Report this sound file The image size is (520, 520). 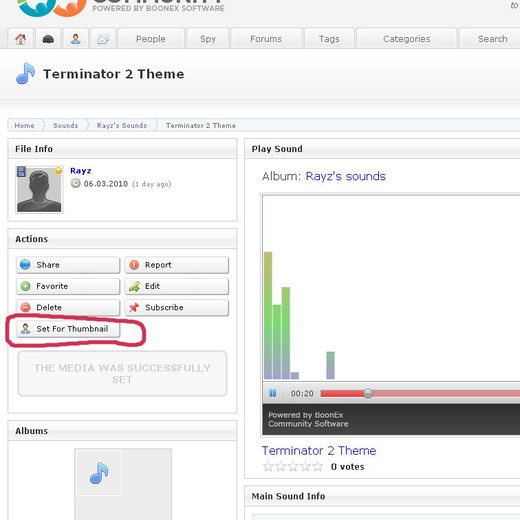click(177, 265)
